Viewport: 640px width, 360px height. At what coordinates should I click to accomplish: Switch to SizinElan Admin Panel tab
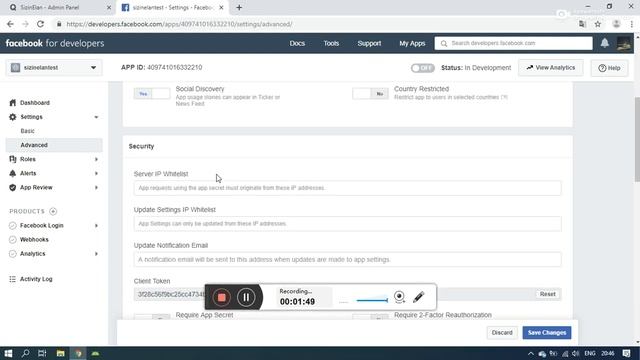point(59,7)
